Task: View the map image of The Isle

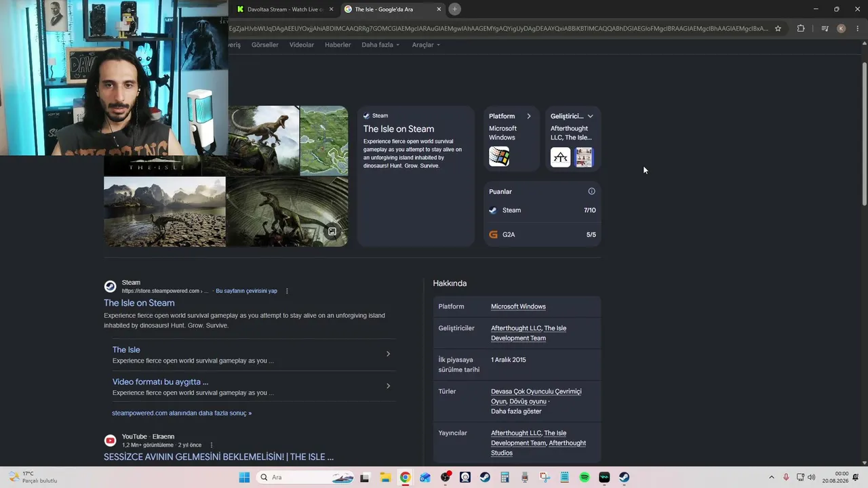Action: pyautogui.click(x=324, y=140)
